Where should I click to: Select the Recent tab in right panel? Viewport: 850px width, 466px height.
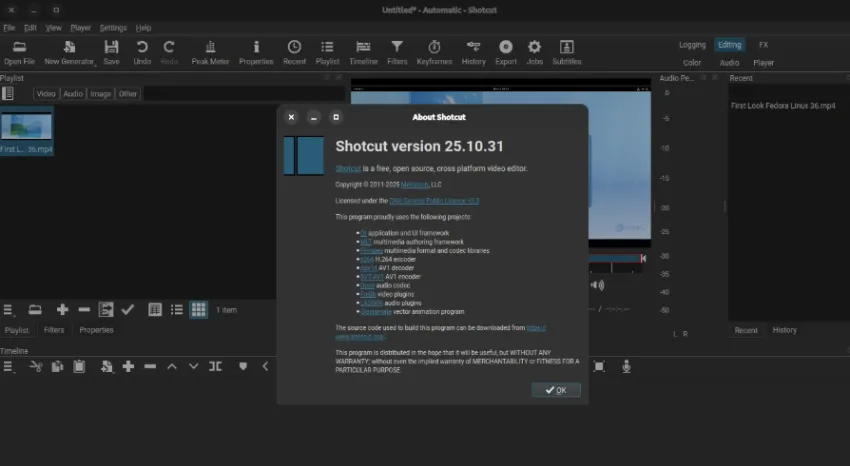[x=746, y=330]
